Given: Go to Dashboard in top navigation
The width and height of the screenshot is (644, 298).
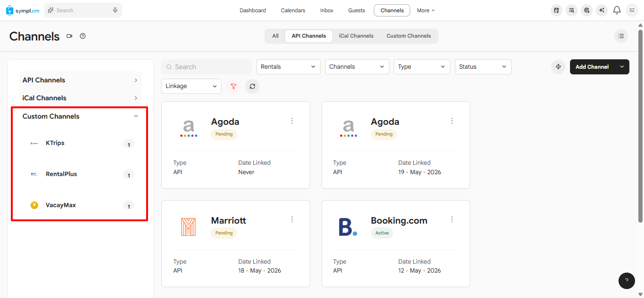Looking at the screenshot, I should [253, 10].
